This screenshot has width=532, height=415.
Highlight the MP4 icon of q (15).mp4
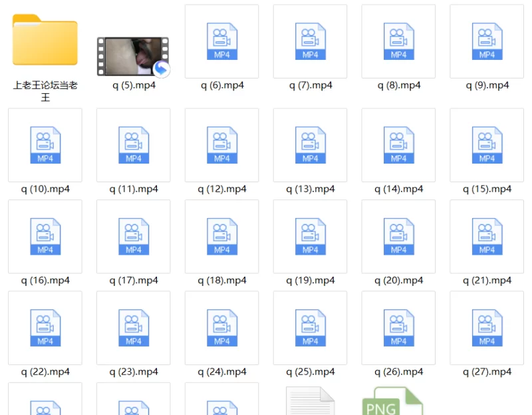click(x=487, y=145)
